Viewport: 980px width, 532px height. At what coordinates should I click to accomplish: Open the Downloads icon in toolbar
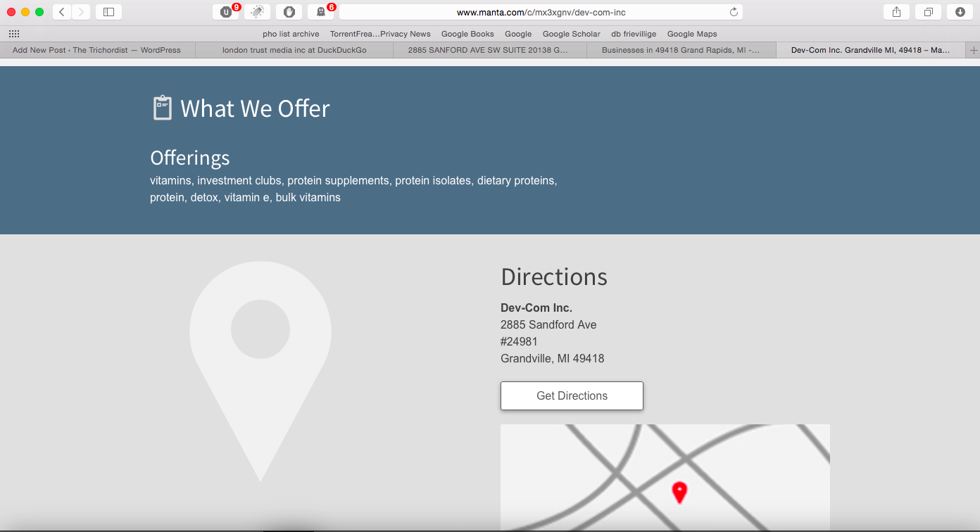(960, 12)
